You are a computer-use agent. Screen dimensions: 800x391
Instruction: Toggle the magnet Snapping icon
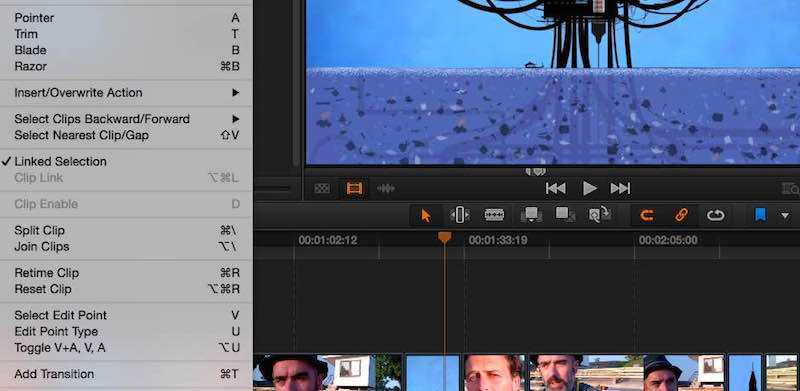(x=647, y=215)
